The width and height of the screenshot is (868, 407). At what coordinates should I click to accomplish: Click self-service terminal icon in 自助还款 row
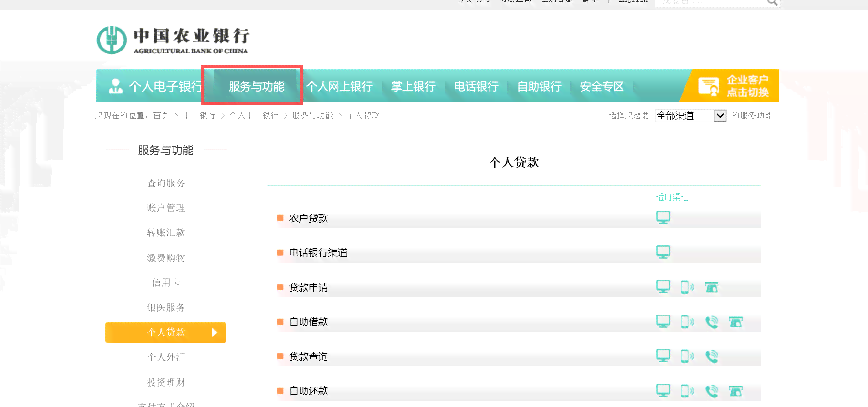click(736, 391)
